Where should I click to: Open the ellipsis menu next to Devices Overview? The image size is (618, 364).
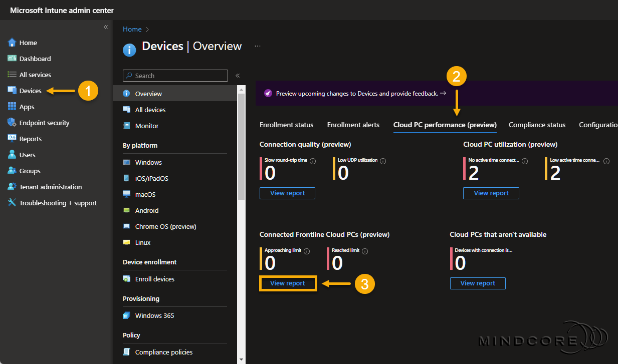[257, 46]
